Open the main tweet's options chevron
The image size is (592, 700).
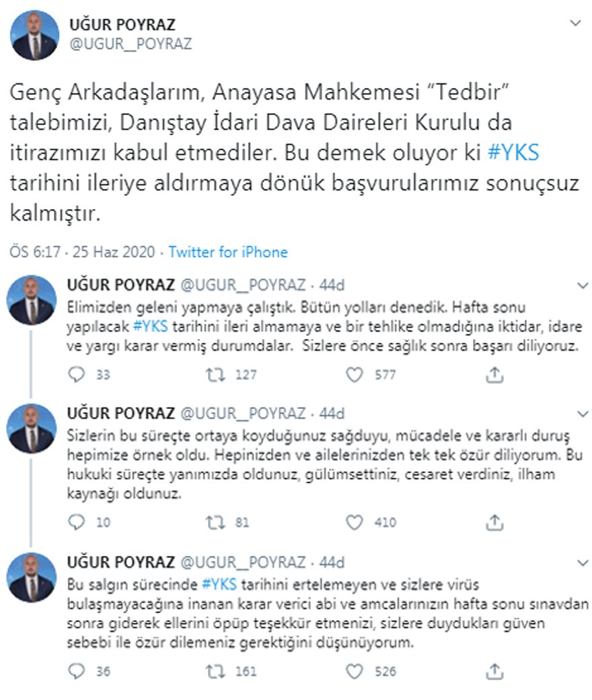(575, 23)
